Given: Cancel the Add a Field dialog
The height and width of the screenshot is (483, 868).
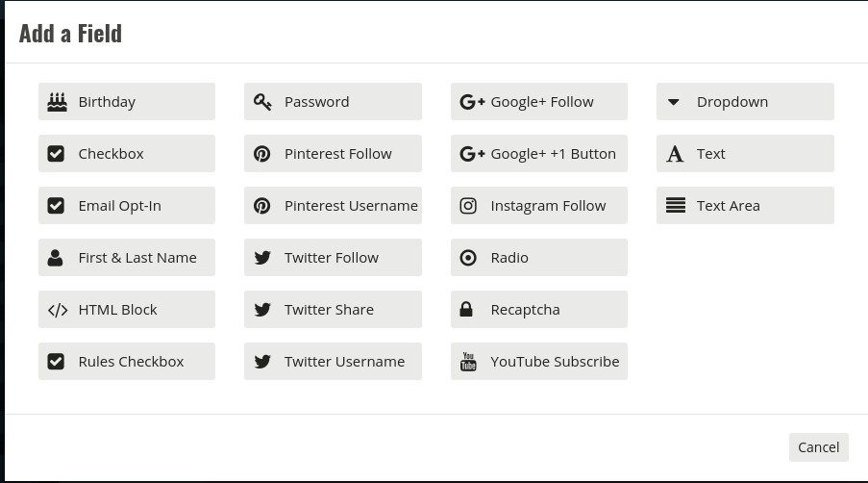Looking at the screenshot, I should (x=818, y=446).
